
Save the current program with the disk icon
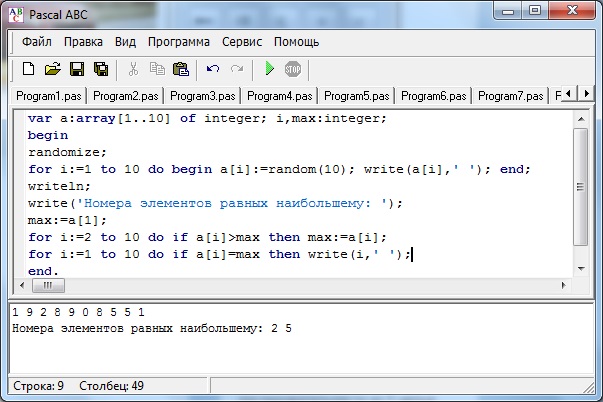pyautogui.click(x=77, y=69)
